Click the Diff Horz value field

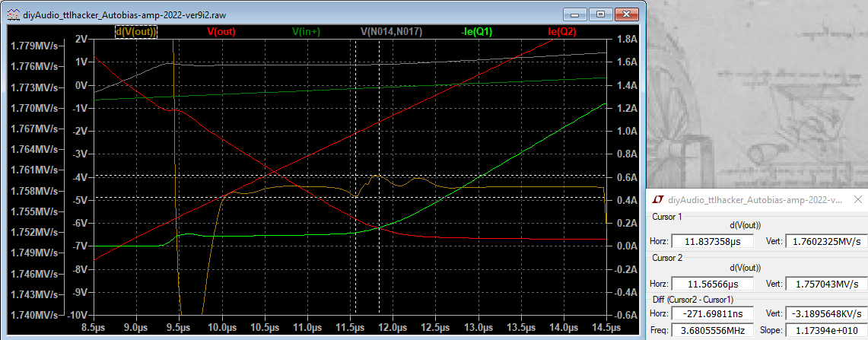(x=713, y=315)
